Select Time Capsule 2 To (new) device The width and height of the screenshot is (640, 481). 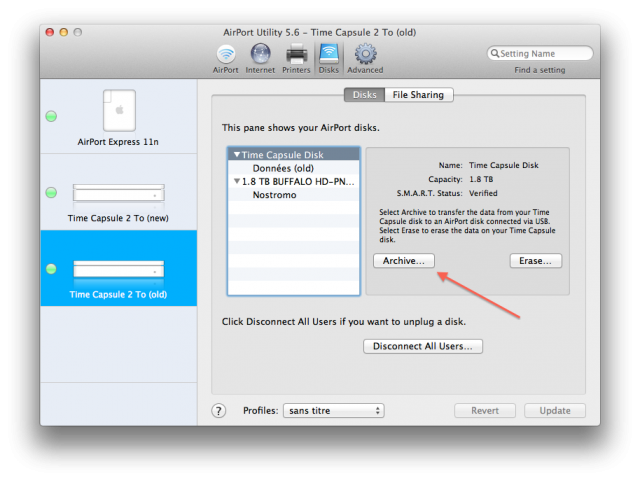118,192
